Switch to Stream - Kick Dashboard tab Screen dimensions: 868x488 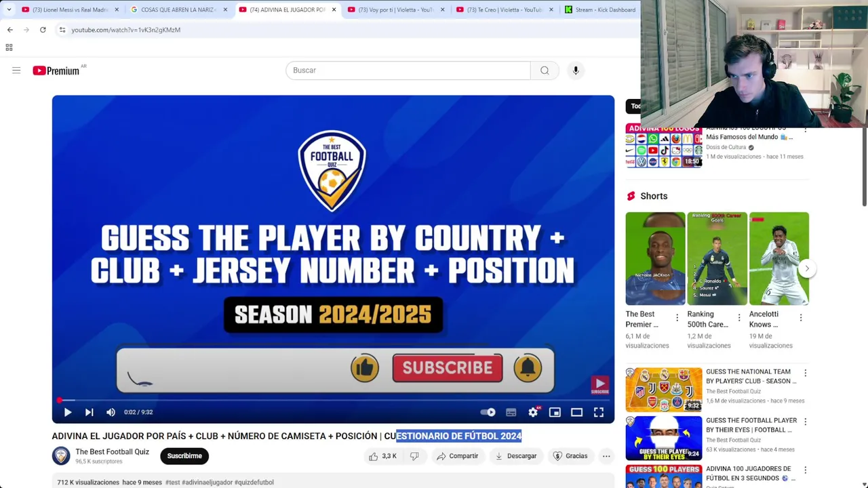(601, 9)
